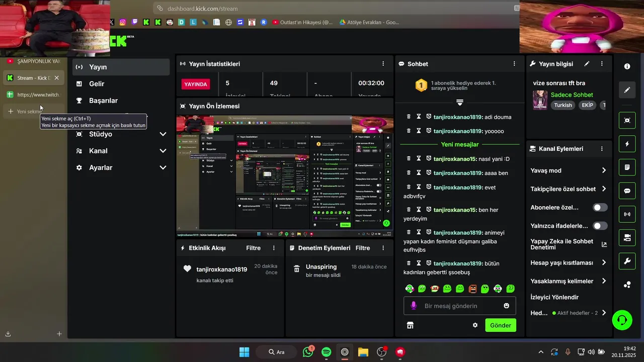Open Kanal Eylemleri three-dot menu

point(602,149)
